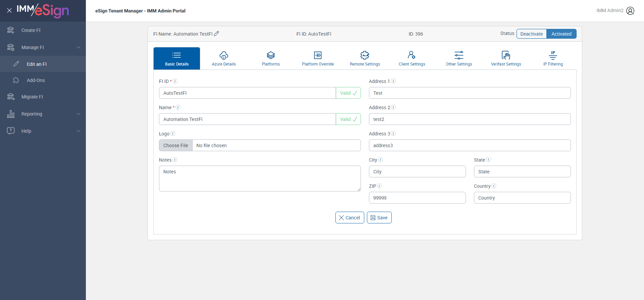Click the pencil icon beside FI Name
The image size is (644, 300).
pos(217,34)
